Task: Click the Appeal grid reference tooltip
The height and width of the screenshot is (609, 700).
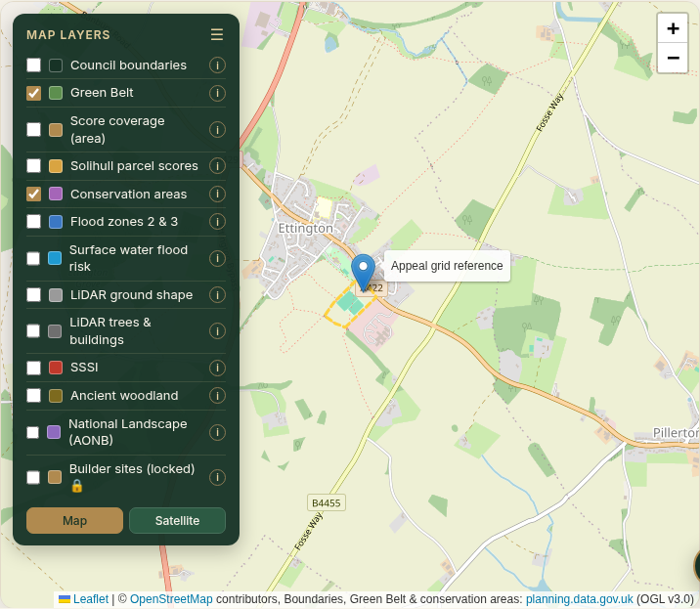Action: (447, 266)
